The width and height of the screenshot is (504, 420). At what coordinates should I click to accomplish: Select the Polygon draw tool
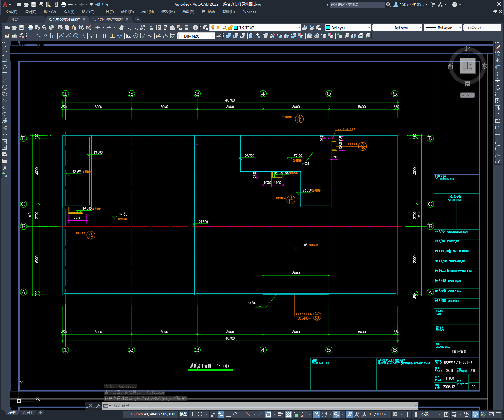point(5,67)
